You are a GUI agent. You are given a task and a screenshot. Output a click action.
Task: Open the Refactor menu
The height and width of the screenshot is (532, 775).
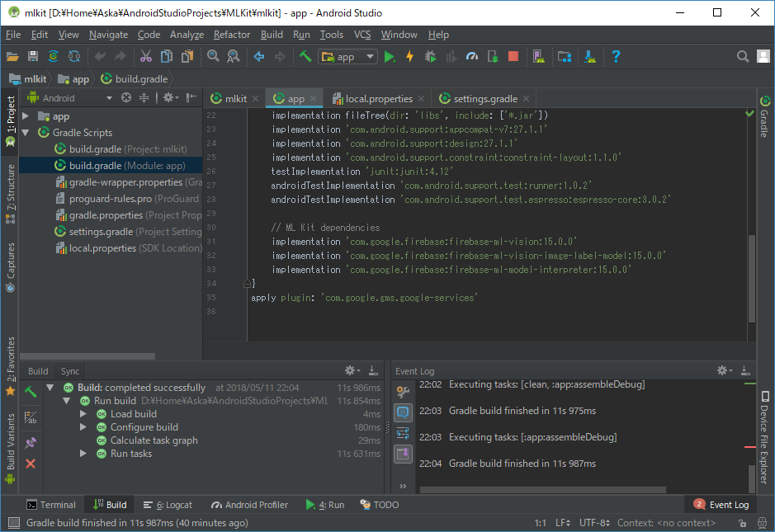[231, 35]
